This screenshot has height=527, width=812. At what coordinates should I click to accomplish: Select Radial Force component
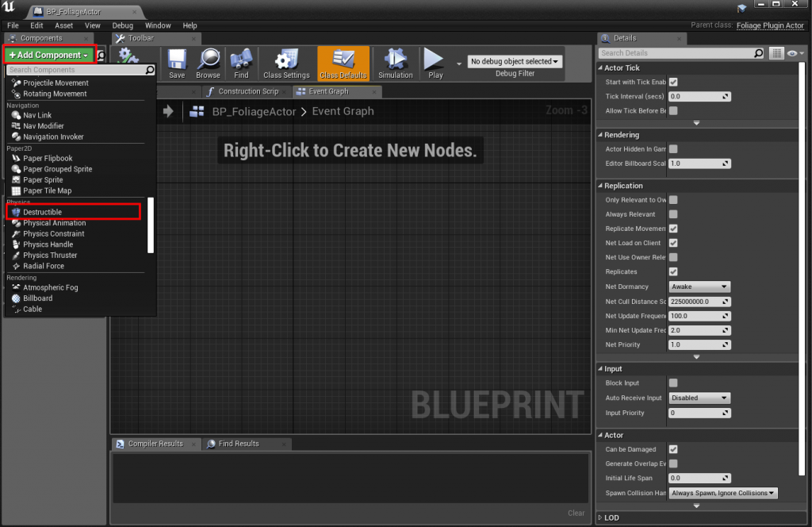(44, 266)
